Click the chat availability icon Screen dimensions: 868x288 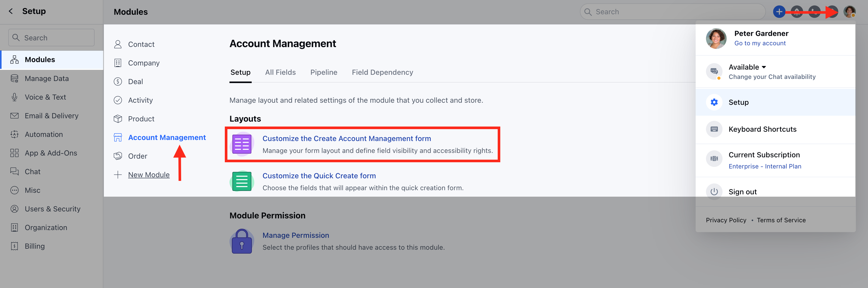714,71
